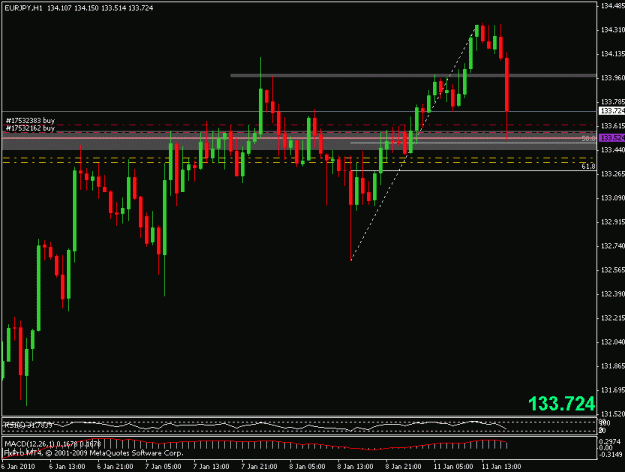Click the white 133.724 current price tag
625x472 pixels.
(x=612, y=110)
